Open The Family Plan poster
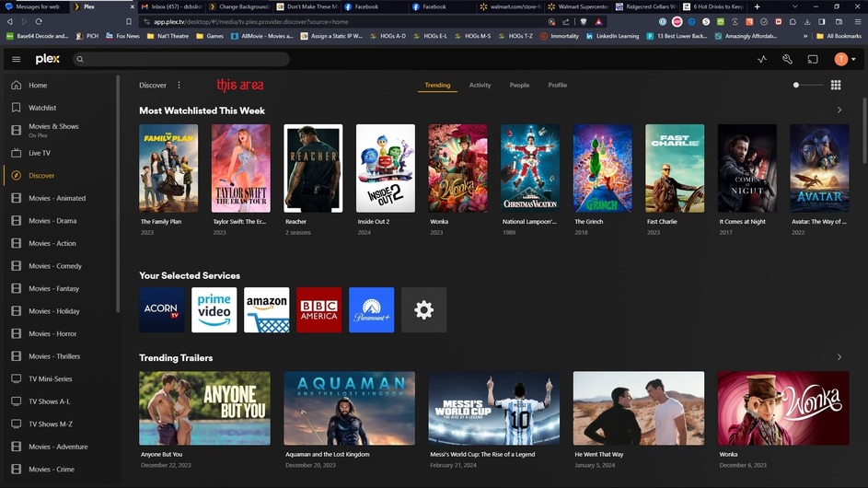Image resolution: width=868 pixels, height=488 pixels. point(168,168)
